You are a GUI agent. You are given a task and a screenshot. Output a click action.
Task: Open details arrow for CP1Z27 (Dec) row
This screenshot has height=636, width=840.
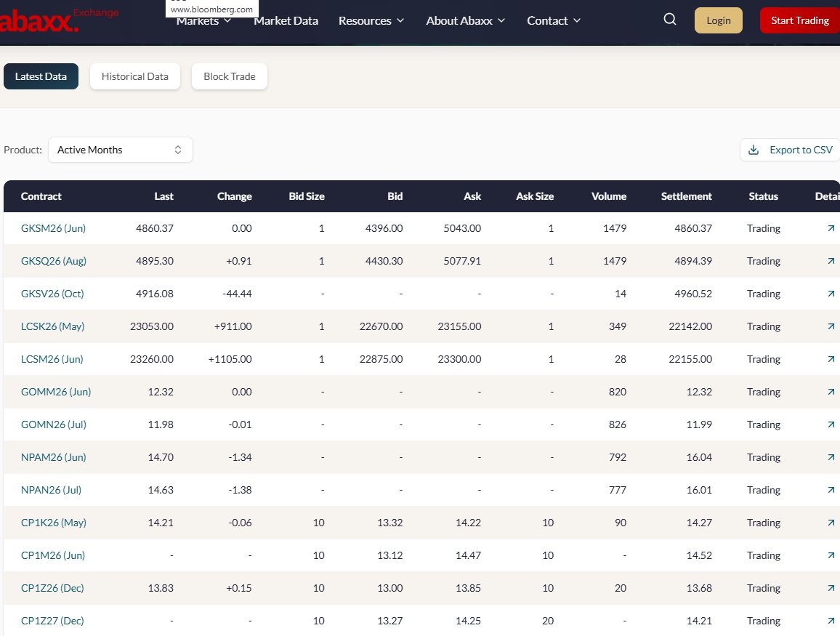(x=830, y=620)
